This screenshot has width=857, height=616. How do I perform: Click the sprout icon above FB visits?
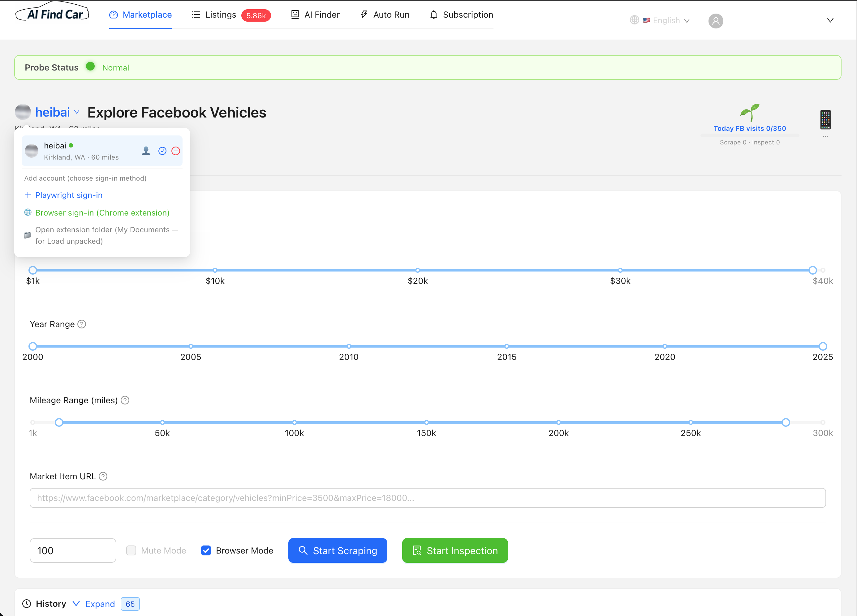point(750,113)
